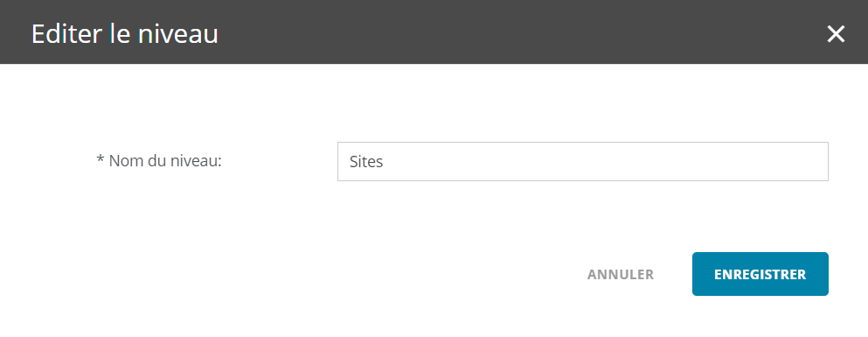Click the word Nom in the field label
Image resolution: width=868 pixels, height=337 pixels.
click(123, 161)
